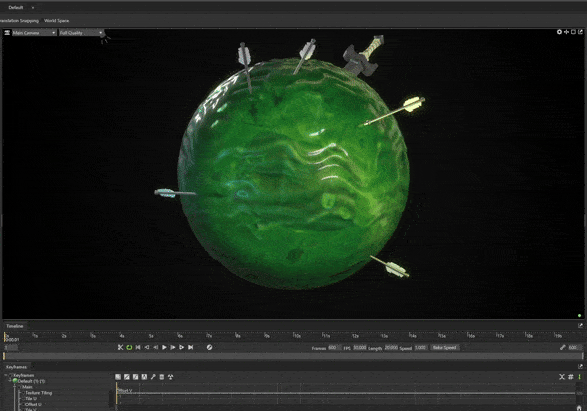Click the second keyframe curve-type icon
587x411 pixels.
coord(127,377)
